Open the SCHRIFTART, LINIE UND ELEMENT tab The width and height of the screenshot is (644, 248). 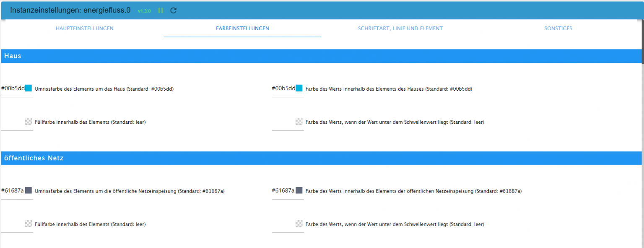400,28
